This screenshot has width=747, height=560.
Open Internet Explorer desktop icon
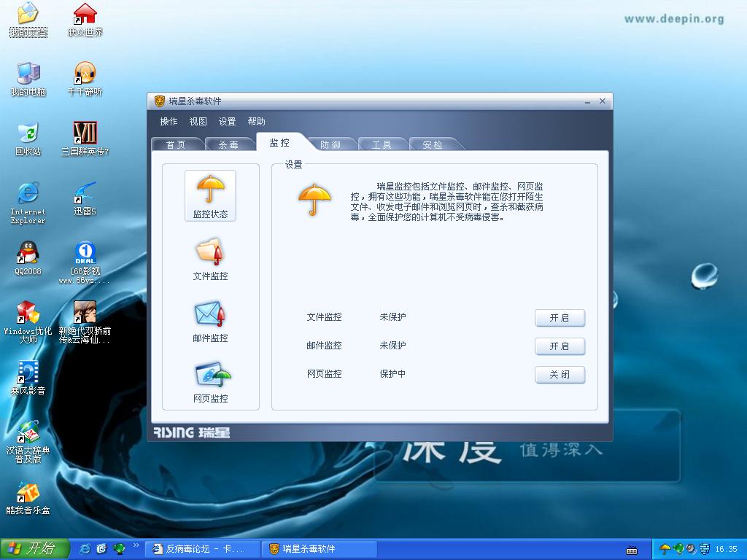pyautogui.click(x=28, y=203)
